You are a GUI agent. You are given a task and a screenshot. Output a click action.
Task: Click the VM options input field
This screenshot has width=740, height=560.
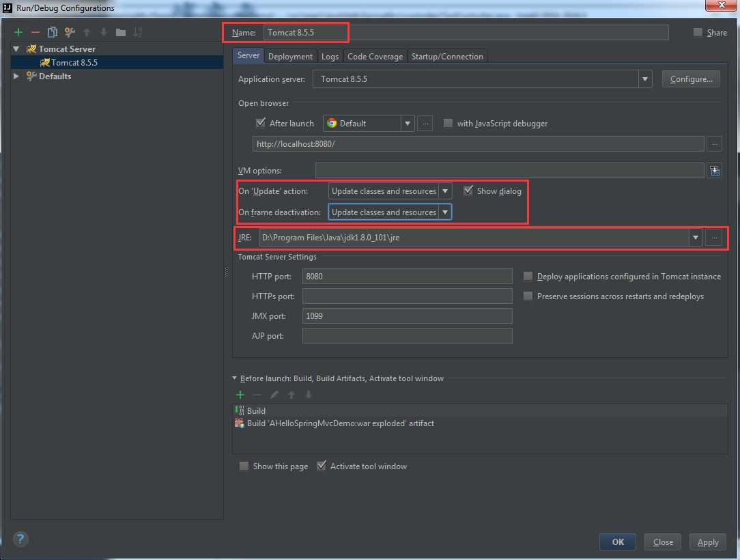point(510,171)
